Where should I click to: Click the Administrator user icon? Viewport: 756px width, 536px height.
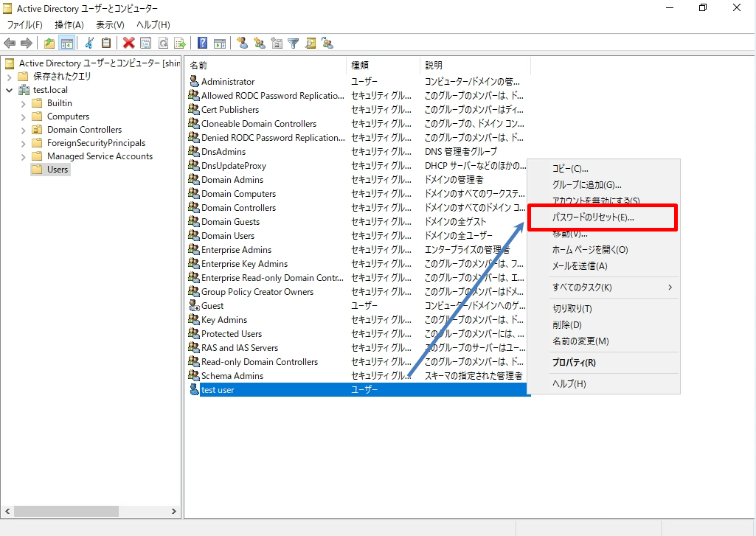(x=194, y=81)
